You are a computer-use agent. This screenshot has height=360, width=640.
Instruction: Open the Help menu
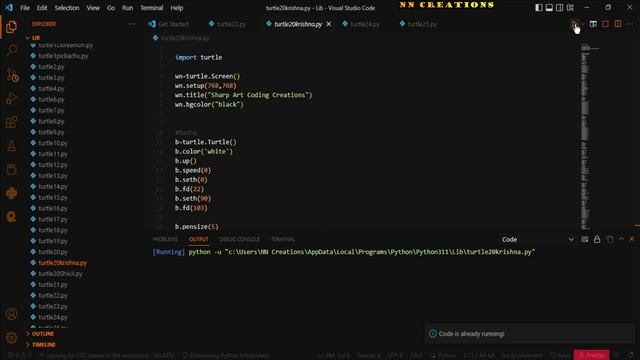click(176, 8)
